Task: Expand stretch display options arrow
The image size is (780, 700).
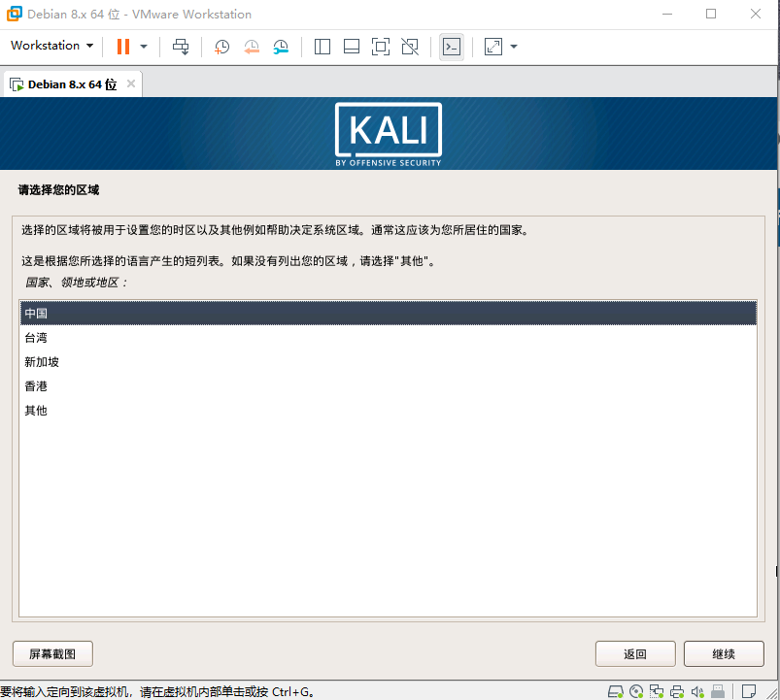Action: click(514, 47)
